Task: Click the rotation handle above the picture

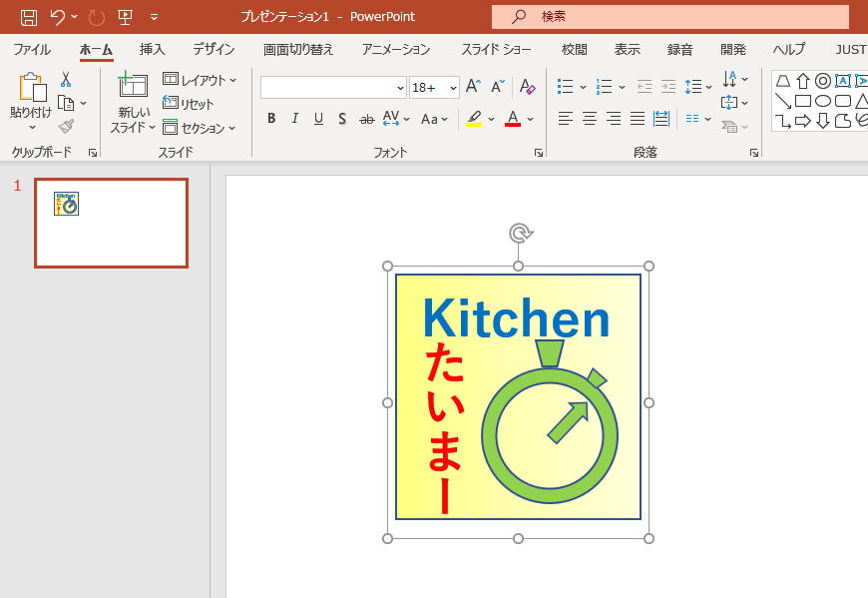Action: pos(519,234)
